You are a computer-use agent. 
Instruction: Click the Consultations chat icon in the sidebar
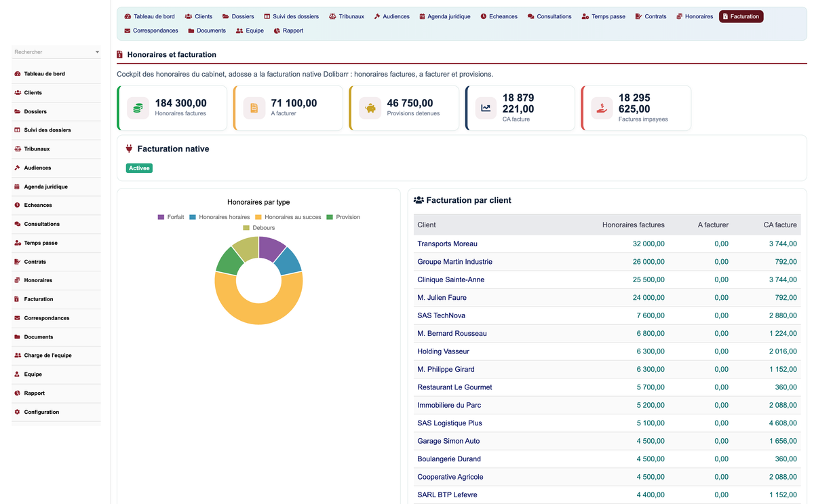(18, 224)
